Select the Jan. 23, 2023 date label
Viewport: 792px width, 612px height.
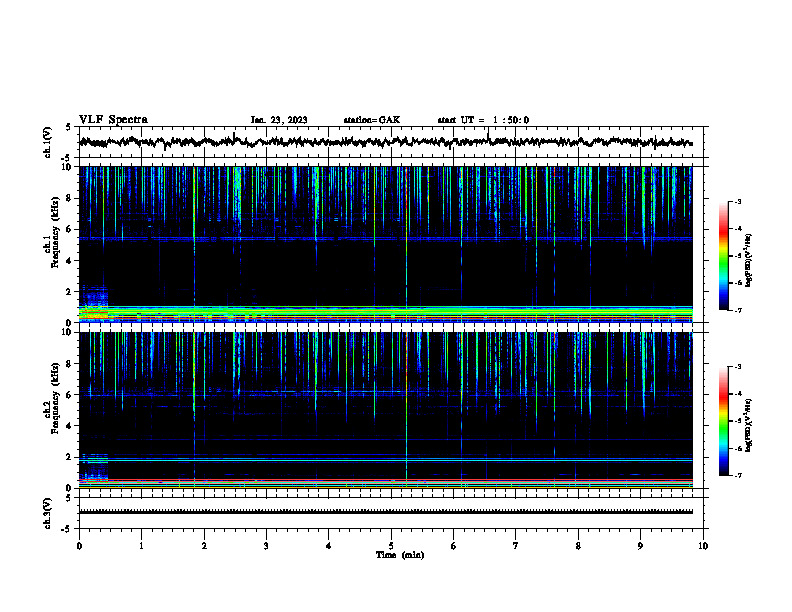(279, 120)
